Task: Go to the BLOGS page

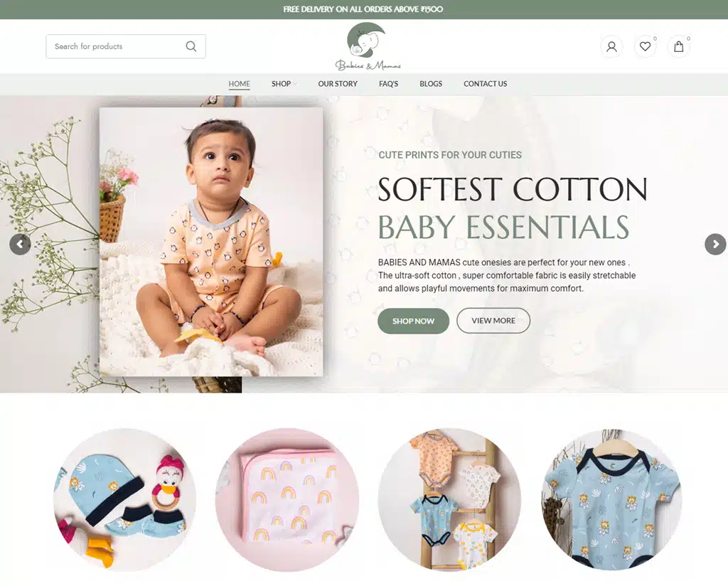Action: point(431,84)
